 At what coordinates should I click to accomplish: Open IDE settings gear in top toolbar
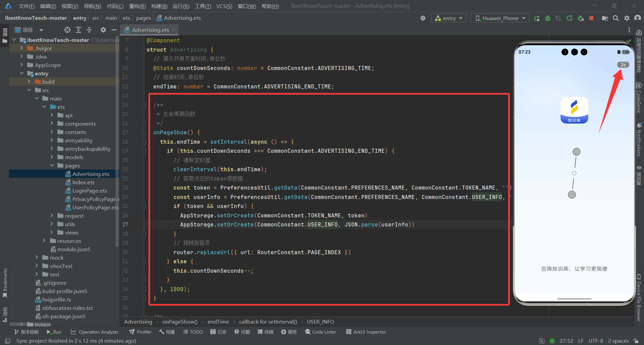pyautogui.click(x=627, y=18)
